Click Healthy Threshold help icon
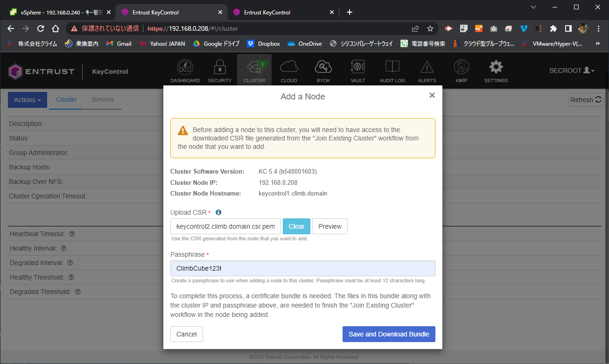This screenshot has height=364, width=609. 71,277
